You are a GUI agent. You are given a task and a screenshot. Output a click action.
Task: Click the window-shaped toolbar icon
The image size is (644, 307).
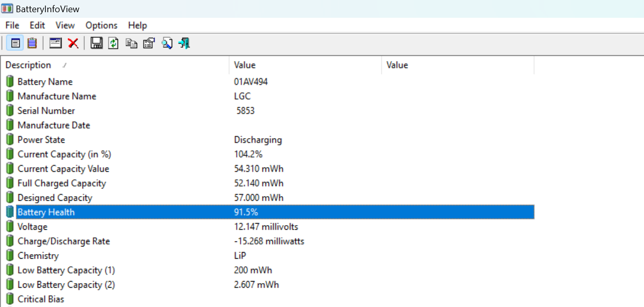pos(55,43)
